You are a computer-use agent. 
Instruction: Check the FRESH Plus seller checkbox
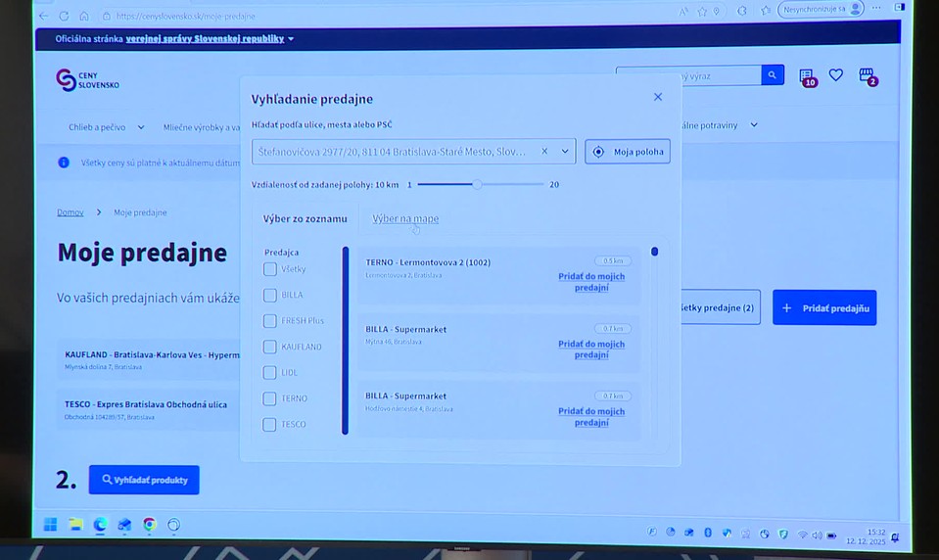(270, 321)
